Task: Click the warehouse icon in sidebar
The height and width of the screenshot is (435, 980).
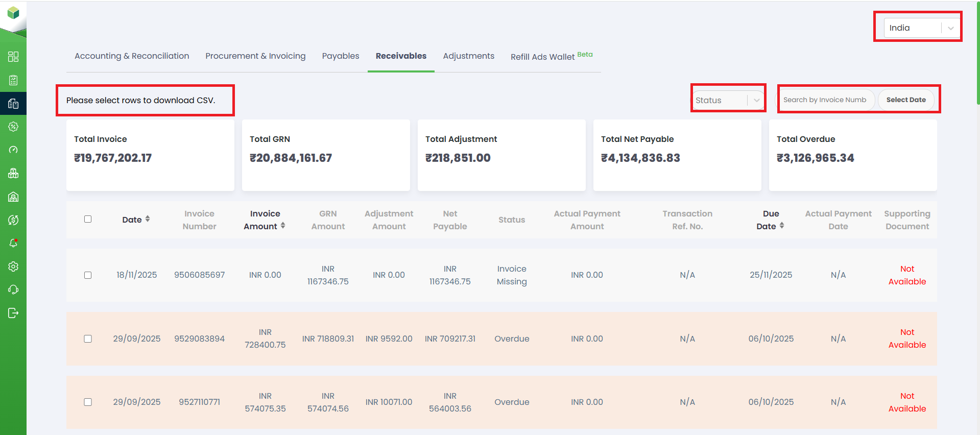Action: [x=13, y=197]
